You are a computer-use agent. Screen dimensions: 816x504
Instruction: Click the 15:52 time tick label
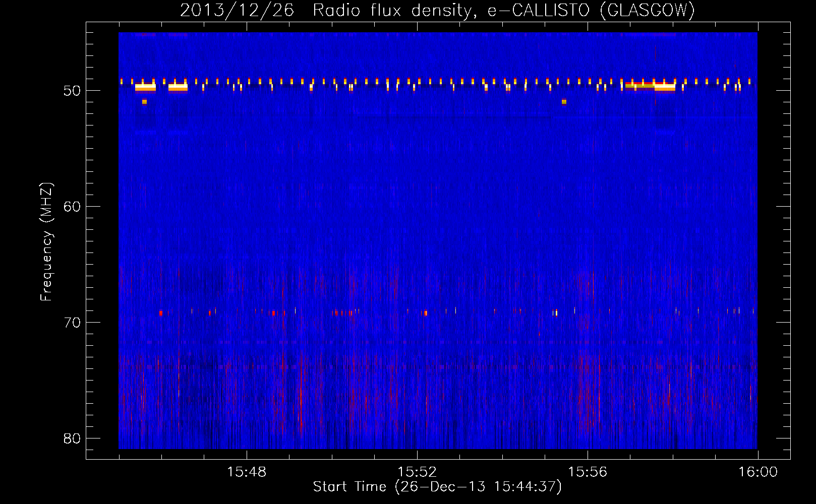click(x=417, y=472)
